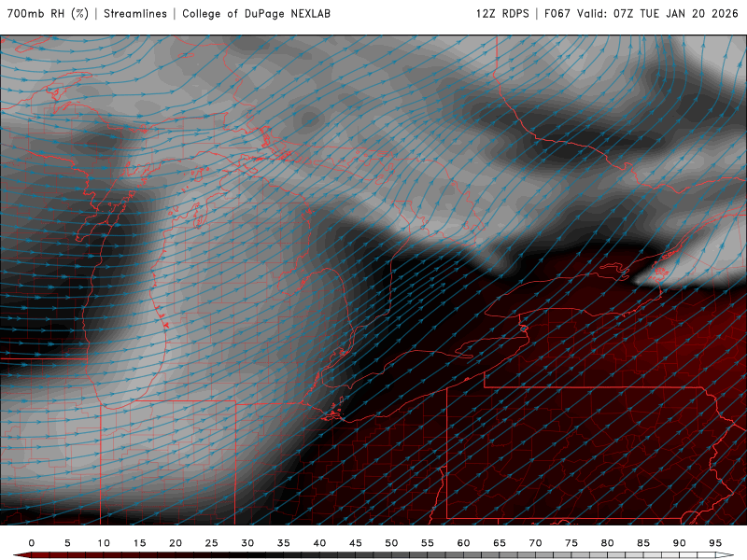Select the "Streamlines" label in header
Viewport: 747px width, 560px height.
(x=135, y=14)
